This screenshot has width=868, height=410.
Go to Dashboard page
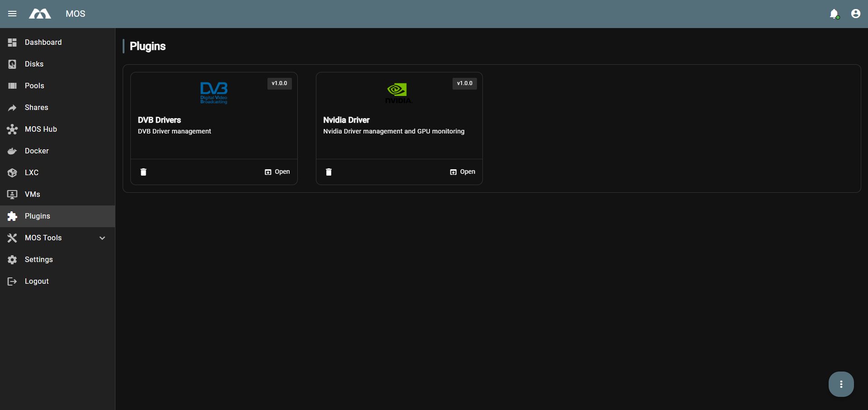click(x=57, y=42)
